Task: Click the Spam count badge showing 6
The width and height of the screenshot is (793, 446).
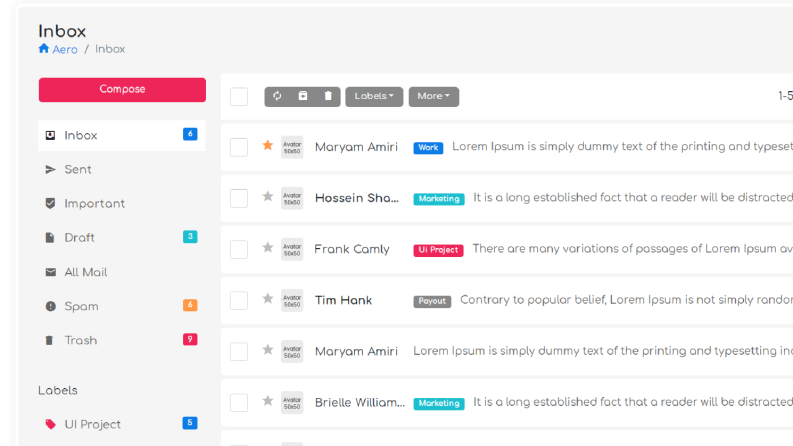Action: (x=190, y=305)
